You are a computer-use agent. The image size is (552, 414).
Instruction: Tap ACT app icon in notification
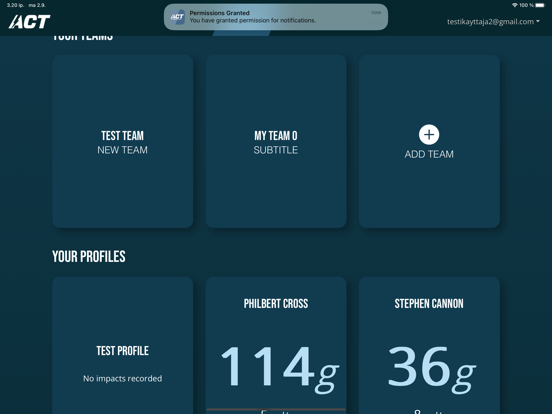pyautogui.click(x=177, y=17)
